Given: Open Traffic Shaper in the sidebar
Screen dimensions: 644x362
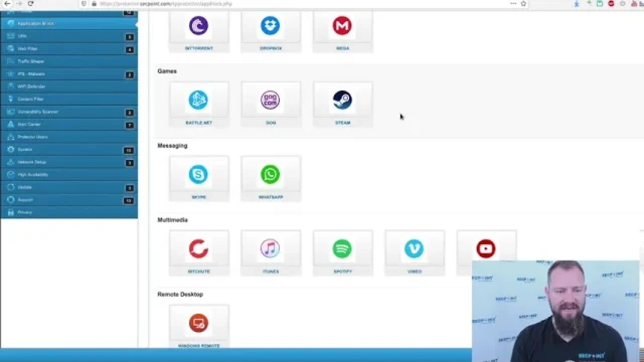Looking at the screenshot, I should [x=69, y=61].
